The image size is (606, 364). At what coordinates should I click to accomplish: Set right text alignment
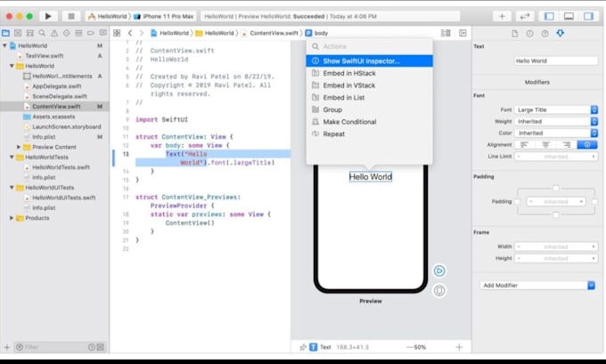(566, 145)
